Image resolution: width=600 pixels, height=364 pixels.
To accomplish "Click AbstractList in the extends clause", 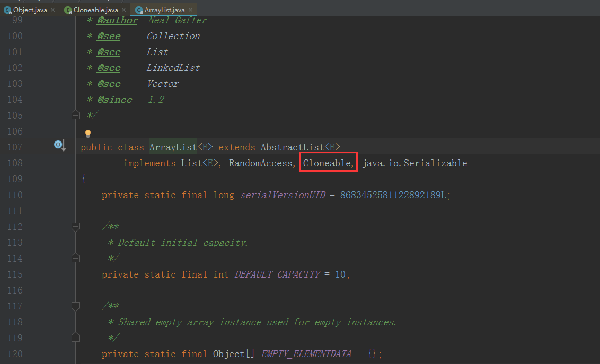I will point(293,147).
